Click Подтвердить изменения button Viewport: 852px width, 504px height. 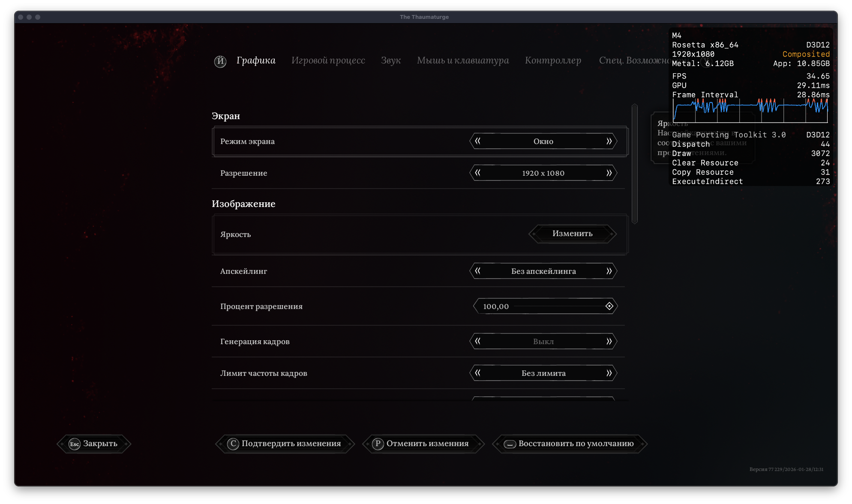coord(285,444)
